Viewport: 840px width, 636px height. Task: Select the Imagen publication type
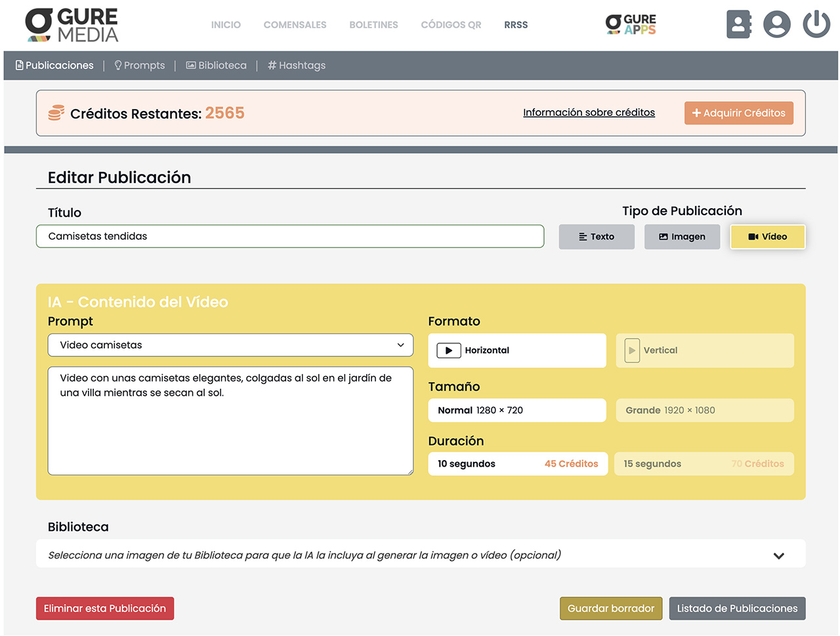tap(682, 237)
